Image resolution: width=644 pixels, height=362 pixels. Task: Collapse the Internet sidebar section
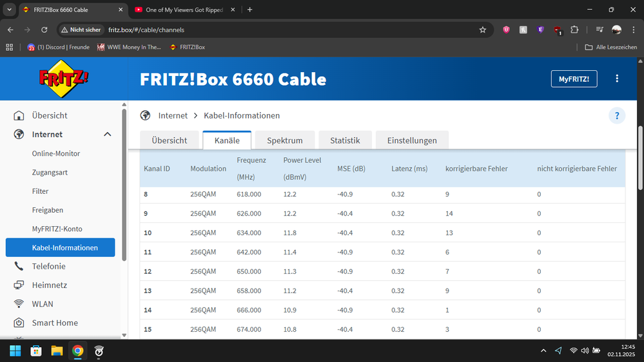point(108,134)
